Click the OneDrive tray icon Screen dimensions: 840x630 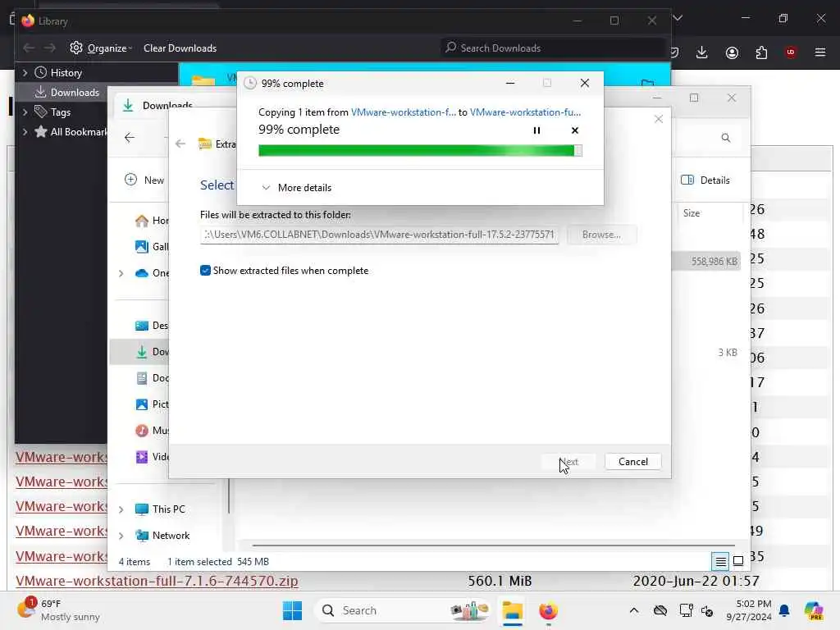point(660,610)
